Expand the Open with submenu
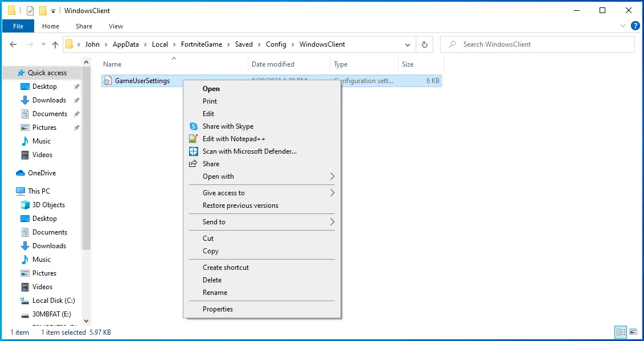Viewport: 644px width, 341px height. [x=332, y=176]
